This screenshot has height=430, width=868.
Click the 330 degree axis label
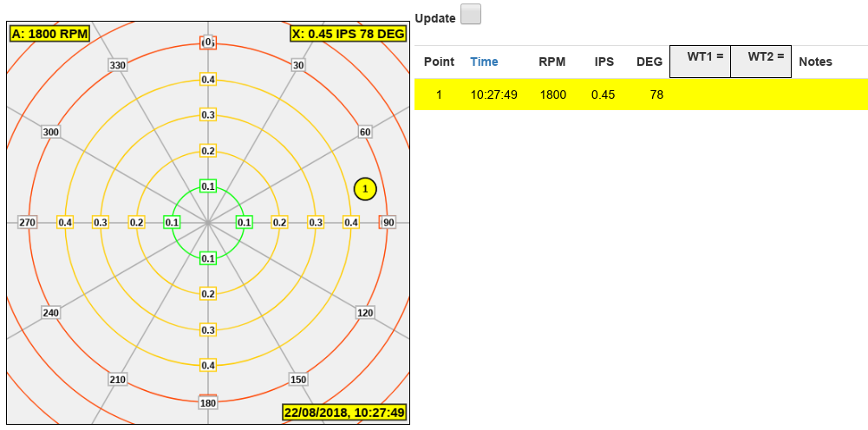[117, 65]
